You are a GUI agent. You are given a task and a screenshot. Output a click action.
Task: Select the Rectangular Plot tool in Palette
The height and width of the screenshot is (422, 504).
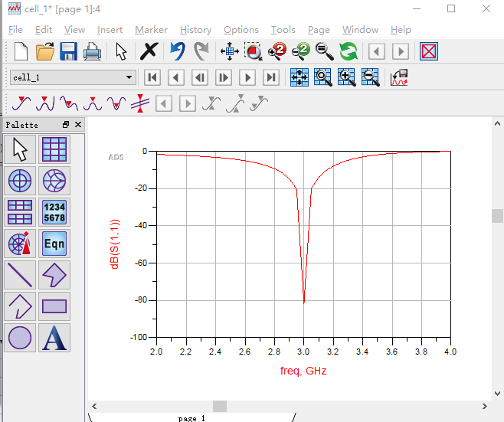point(54,149)
